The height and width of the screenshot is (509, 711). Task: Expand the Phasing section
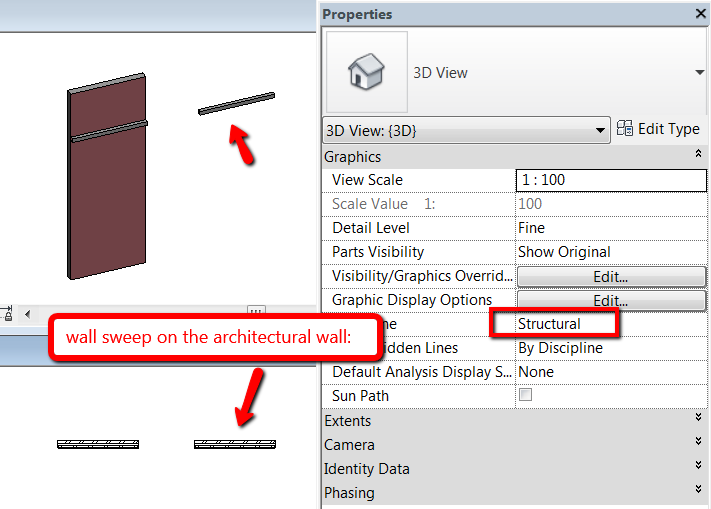coord(698,489)
